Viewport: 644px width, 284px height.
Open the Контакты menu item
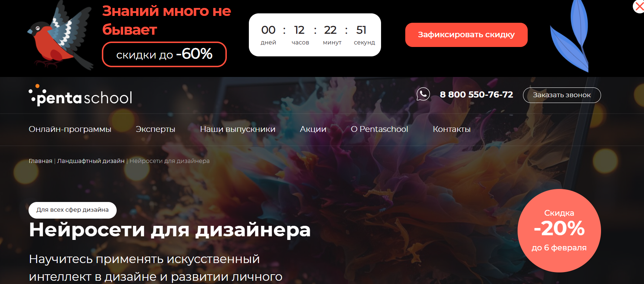[451, 129]
